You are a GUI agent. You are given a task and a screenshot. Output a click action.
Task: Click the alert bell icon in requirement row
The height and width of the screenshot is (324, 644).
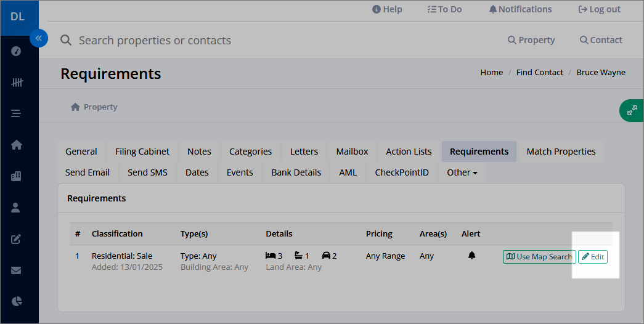472,256
